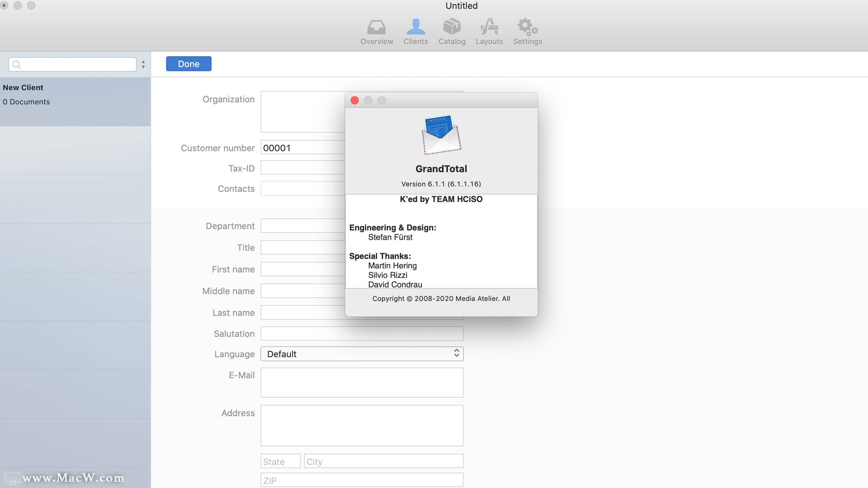The width and height of the screenshot is (868, 488).
Task: Toggle the red close button on About dialog
Action: pyautogui.click(x=355, y=100)
